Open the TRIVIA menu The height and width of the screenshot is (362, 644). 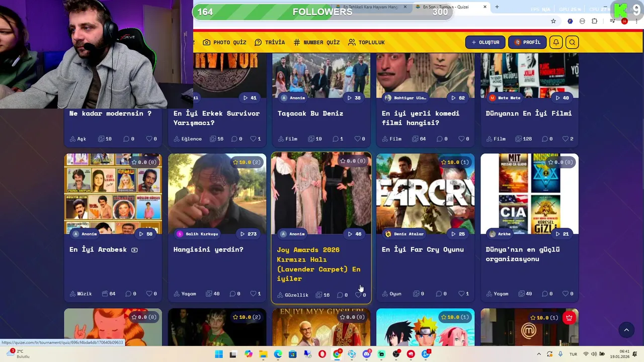coord(270,42)
